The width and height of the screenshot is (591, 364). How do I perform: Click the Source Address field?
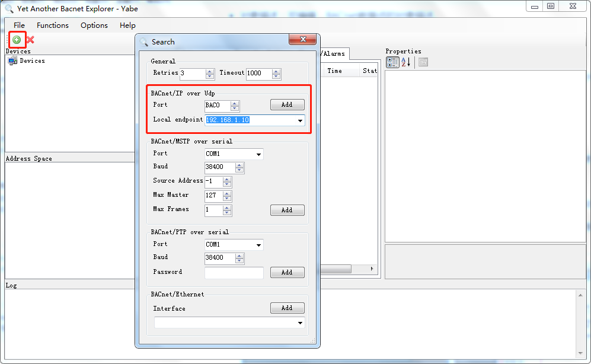213,181
